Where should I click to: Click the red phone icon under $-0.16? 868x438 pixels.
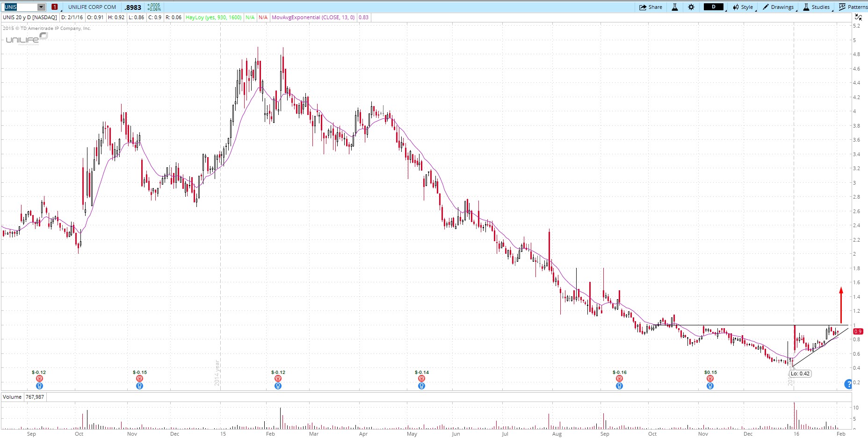[619, 379]
